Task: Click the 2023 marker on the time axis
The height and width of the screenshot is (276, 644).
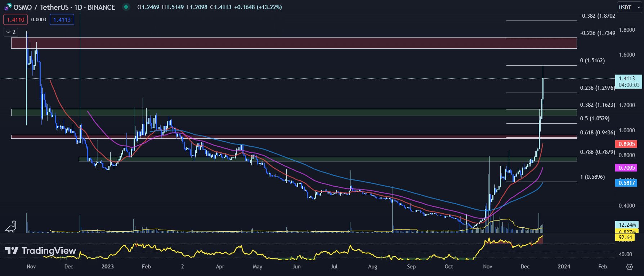Action: (107, 267)
